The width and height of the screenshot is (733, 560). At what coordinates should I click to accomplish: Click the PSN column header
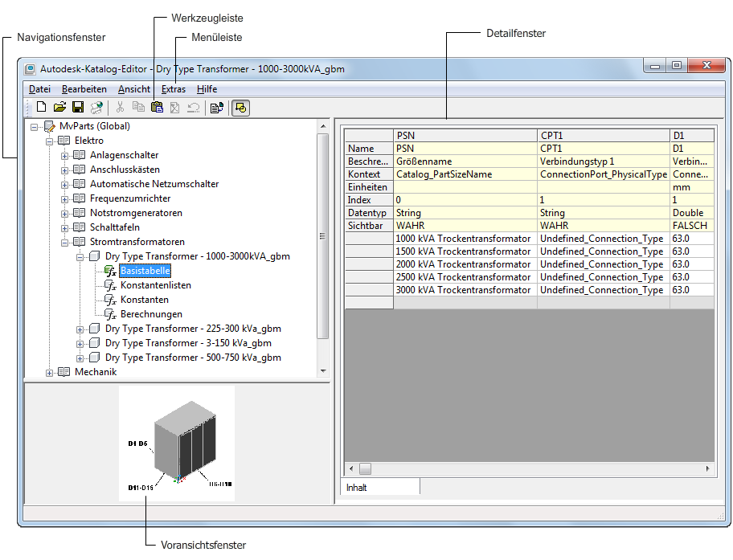(465, 136)
